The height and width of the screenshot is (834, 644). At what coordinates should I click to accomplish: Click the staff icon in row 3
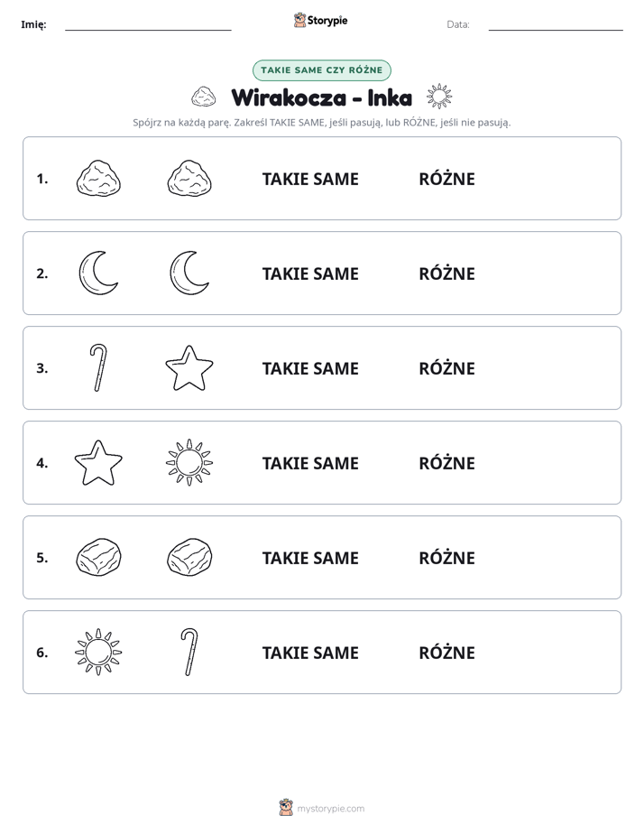[x=98, y=368]
